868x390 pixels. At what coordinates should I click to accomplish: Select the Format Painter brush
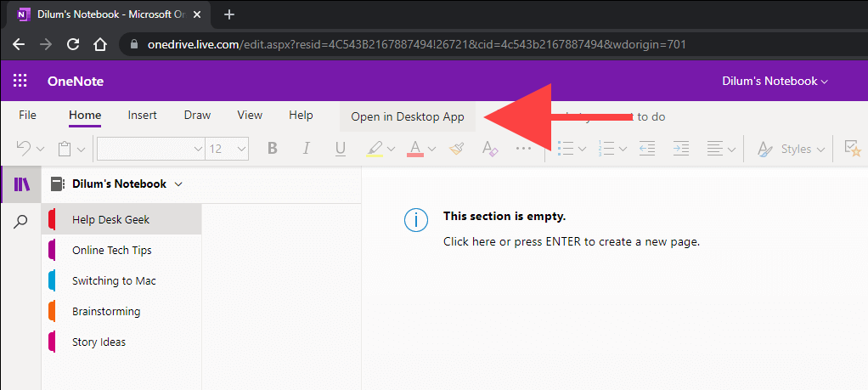pyautogui.click(x=456, y=149)
